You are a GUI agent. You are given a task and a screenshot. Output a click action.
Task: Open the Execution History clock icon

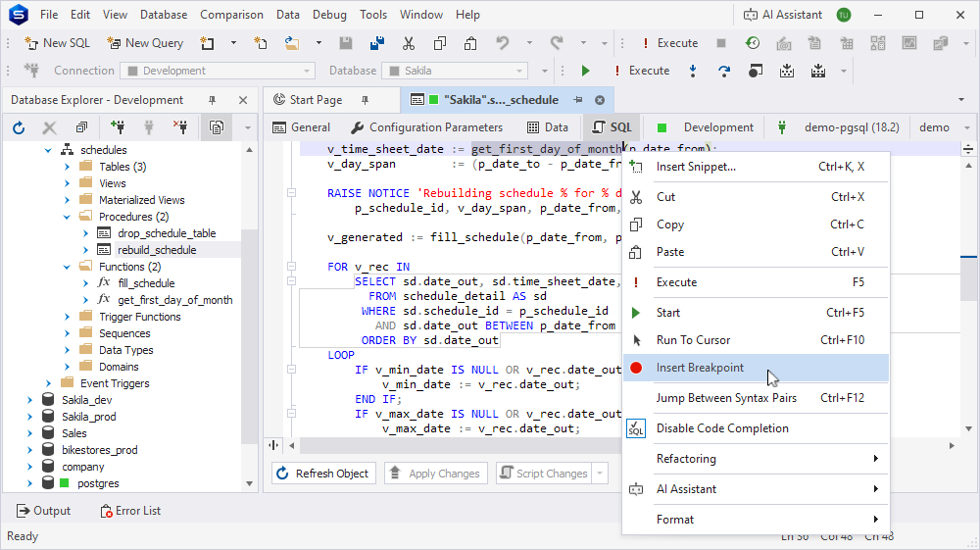(x=753, y=43)
